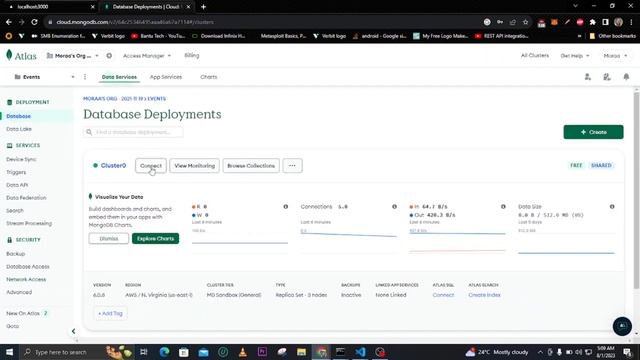Viewport: 640px width, 360px height.
Task: Open Premiere Pro from taskbar
Action: coord(262,352)
